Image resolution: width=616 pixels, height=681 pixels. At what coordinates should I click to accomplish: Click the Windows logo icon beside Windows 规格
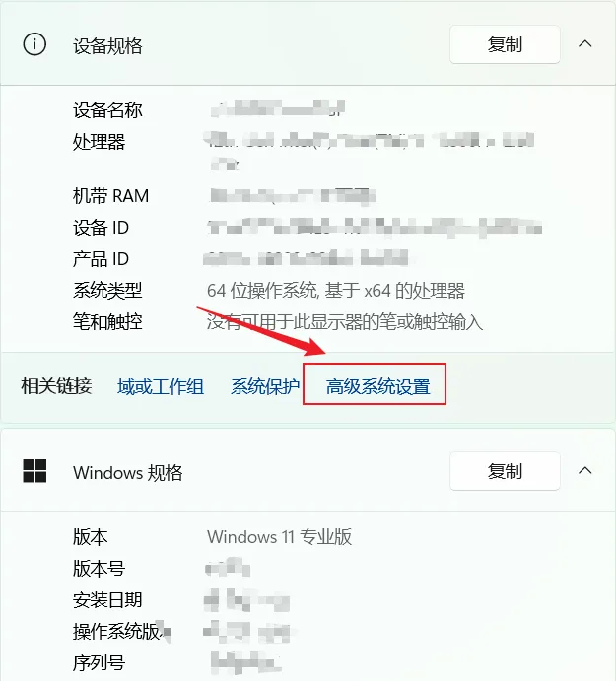(x=34, y=471)
